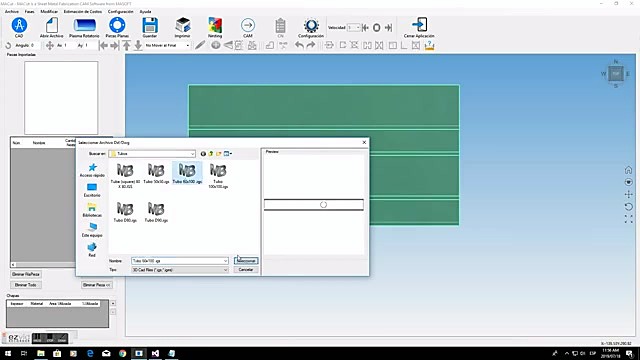Select the Tubo 100x100.igs file
Viewport: 640px width, 360px height.
(218, 176)
